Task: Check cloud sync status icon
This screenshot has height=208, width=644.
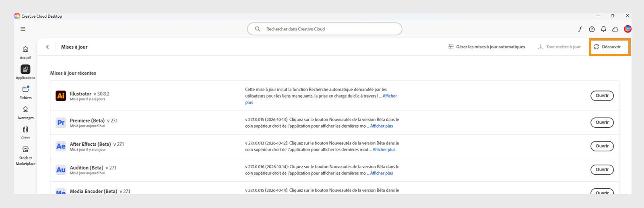Action: (x=615, y=29)
